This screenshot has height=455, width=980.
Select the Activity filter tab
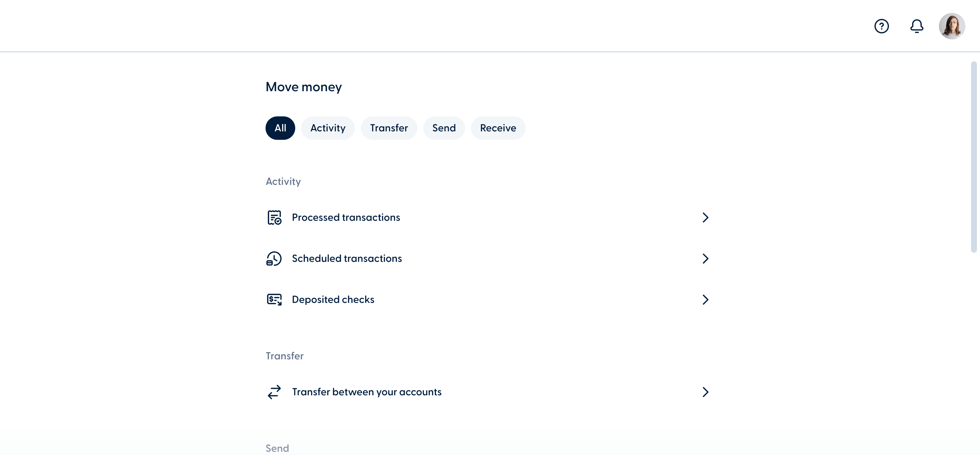[328, 128]
